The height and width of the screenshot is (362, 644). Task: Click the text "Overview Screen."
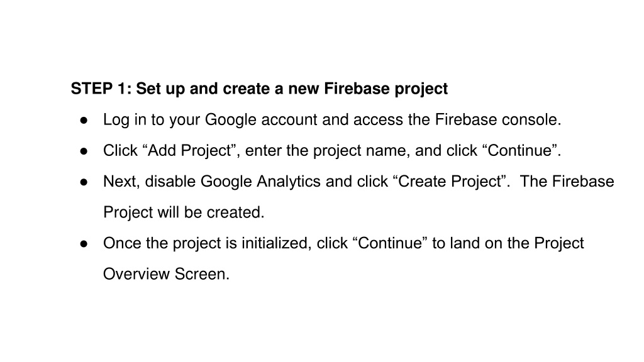[166, 274]
